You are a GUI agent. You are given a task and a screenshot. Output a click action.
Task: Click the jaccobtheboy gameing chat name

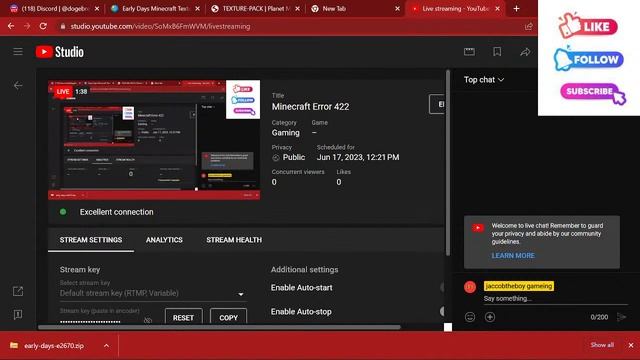click(x=519, y=286)
